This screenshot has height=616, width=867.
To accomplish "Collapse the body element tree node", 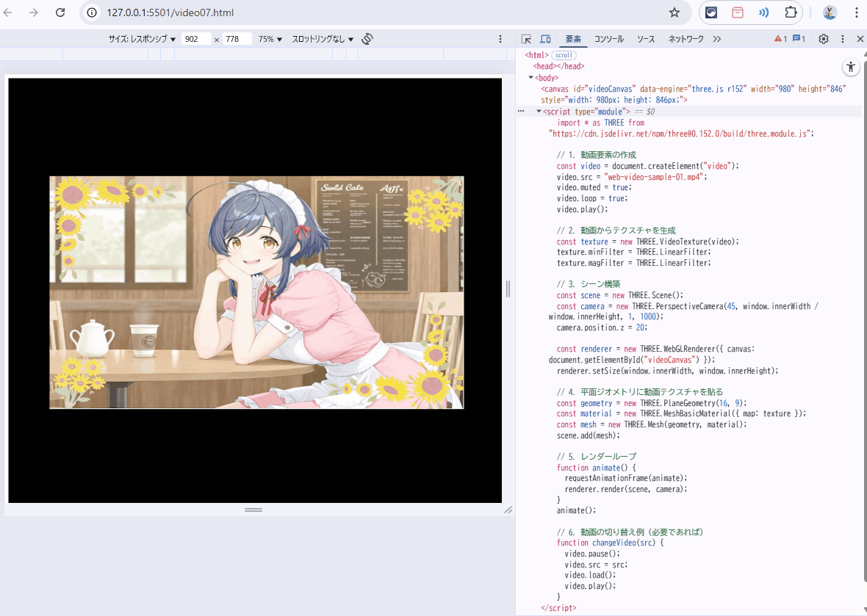I will coord(530,77).
